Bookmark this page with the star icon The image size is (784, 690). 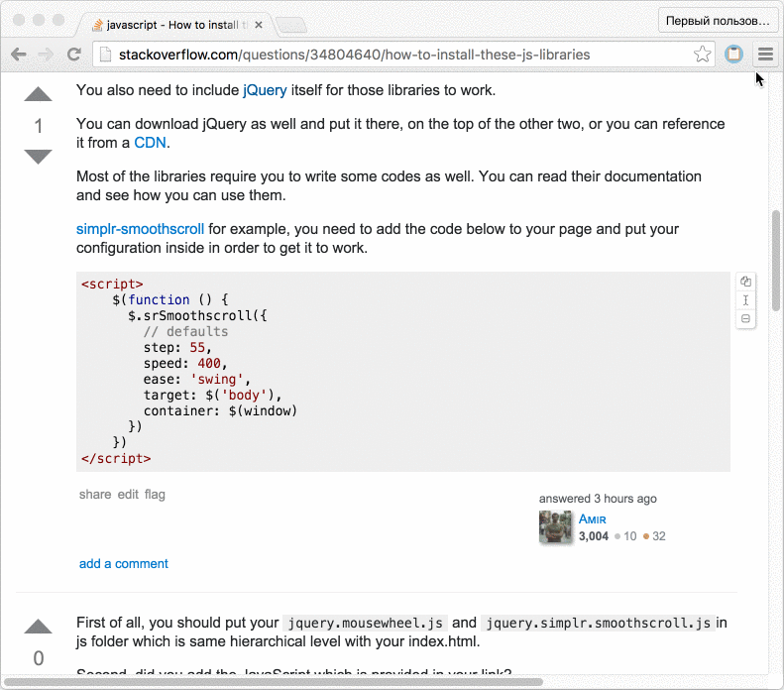pyautogui.click(x=702, y=54)
